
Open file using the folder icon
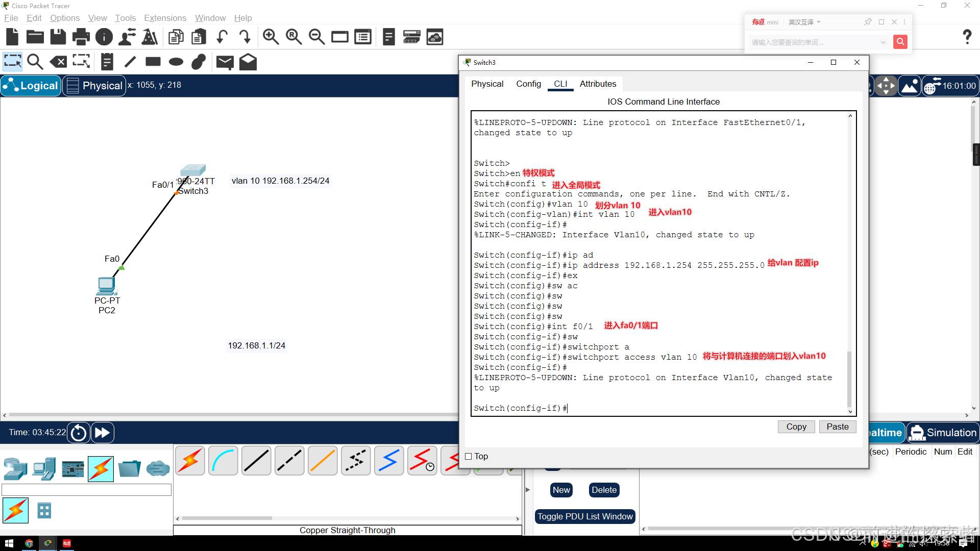coord(35,37)
